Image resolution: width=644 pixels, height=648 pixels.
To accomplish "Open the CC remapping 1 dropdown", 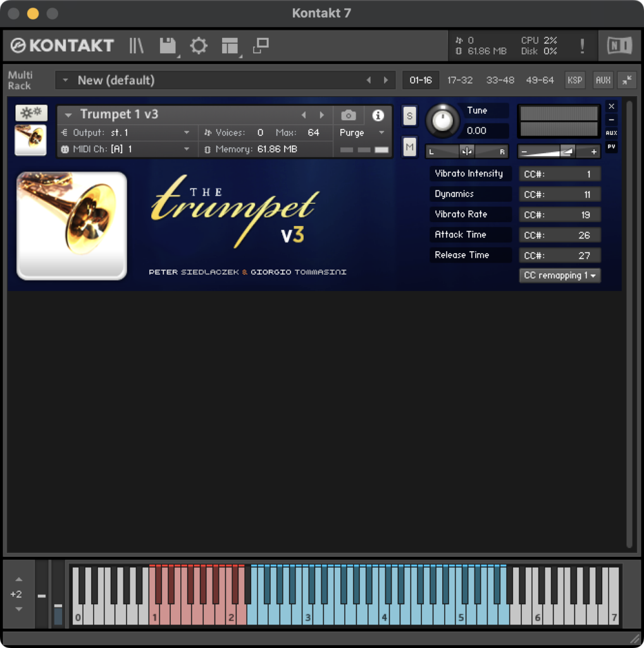I will [x=559, y=275].
